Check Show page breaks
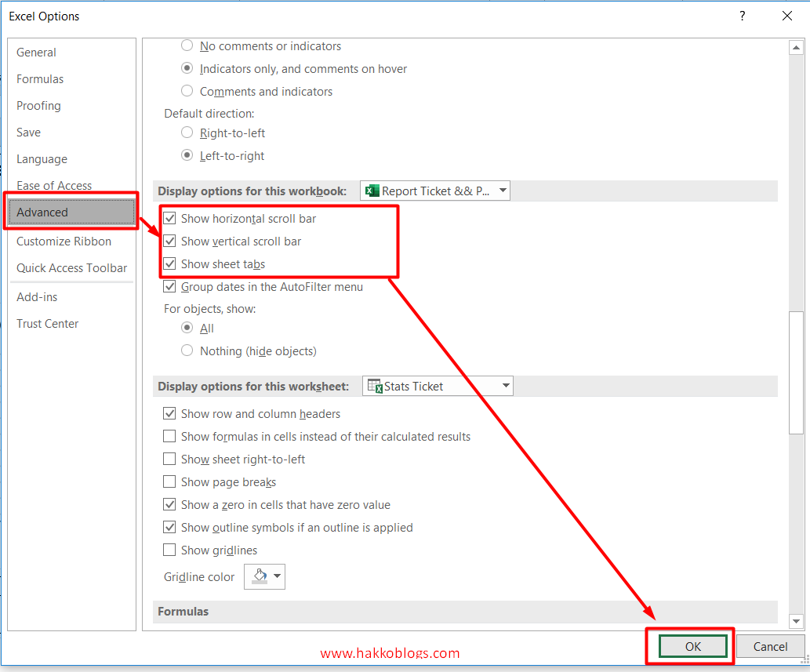This screenshot has width=810, height=672. (x=169, y=481)
